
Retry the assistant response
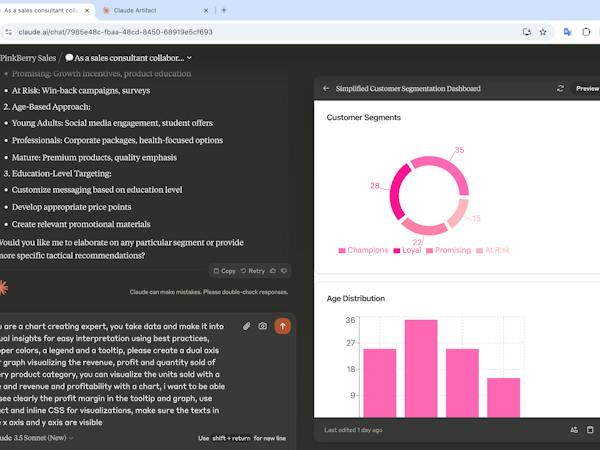tap(253, 271)
